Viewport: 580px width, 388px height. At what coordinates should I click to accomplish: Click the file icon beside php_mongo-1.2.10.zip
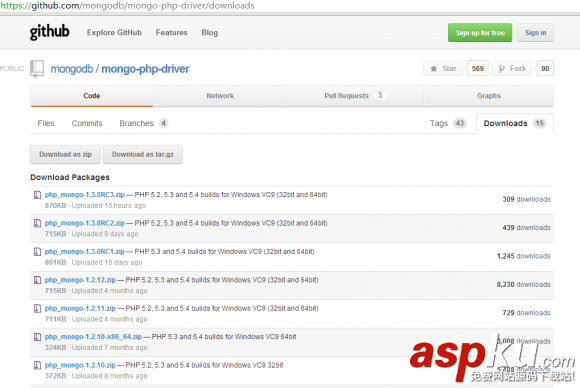point(37,365)
